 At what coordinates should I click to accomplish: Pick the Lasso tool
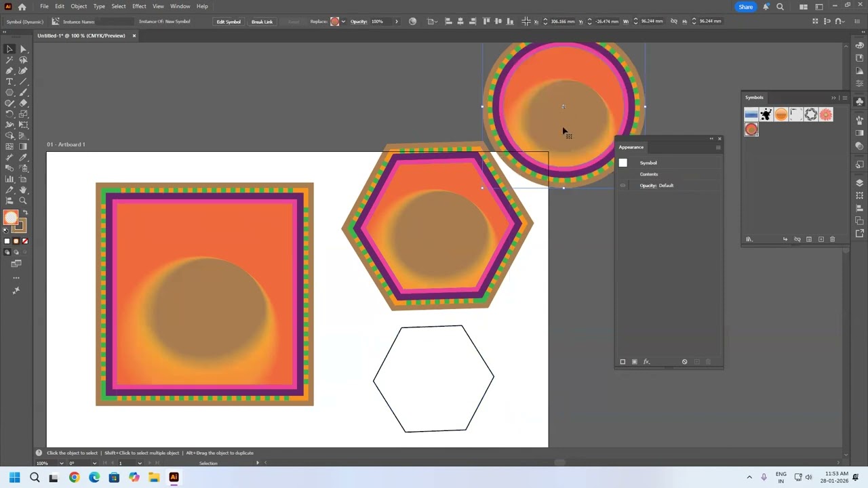[x=23, y=60]
